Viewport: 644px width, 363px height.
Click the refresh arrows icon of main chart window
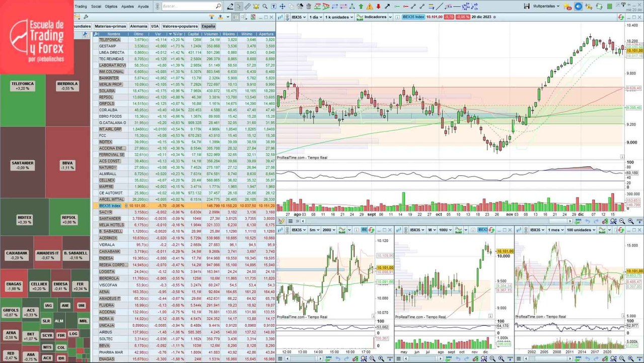tap(621, 17)
